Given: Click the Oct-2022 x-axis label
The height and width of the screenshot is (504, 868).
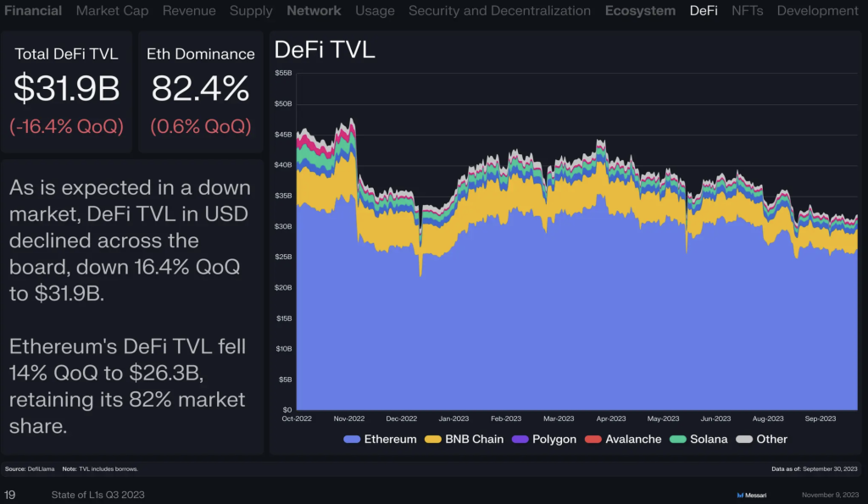Looking at the screenshot, I should pos(297,418).
